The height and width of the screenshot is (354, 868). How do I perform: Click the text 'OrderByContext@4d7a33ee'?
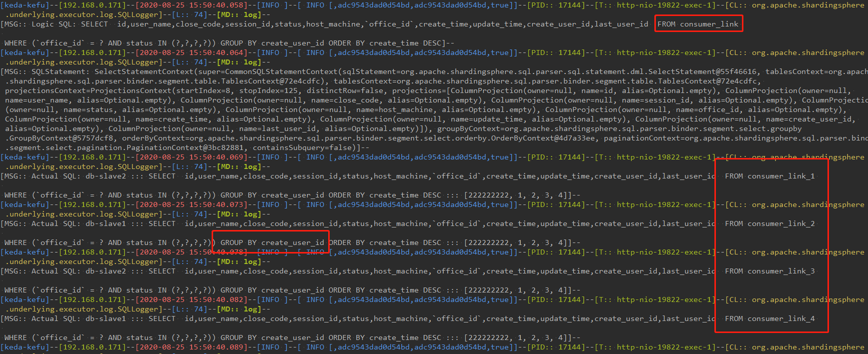(543, 138)
